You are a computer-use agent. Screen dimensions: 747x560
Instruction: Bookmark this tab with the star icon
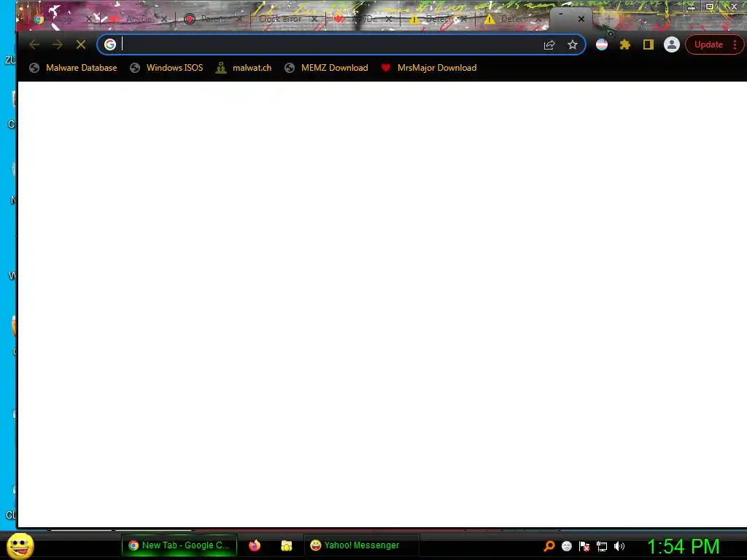click(573, 44)
